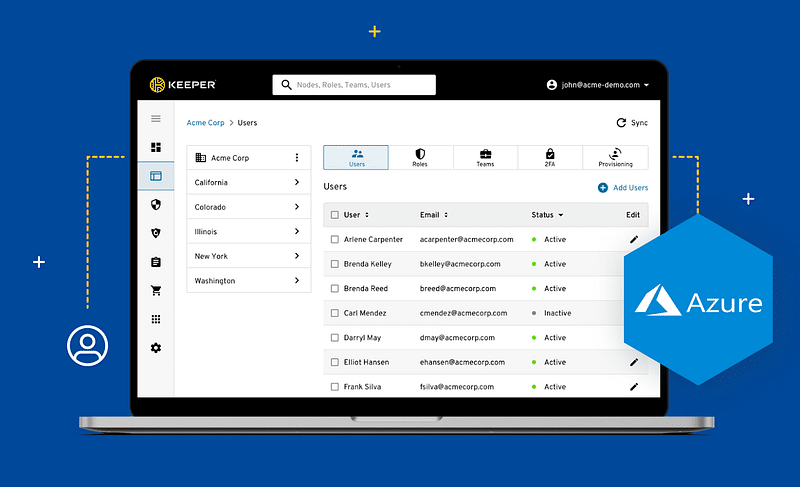Image resolution: width=800 pixels, height=487 pixels.
Task: Click the Add Users plus icon
Action: (603, 188)
